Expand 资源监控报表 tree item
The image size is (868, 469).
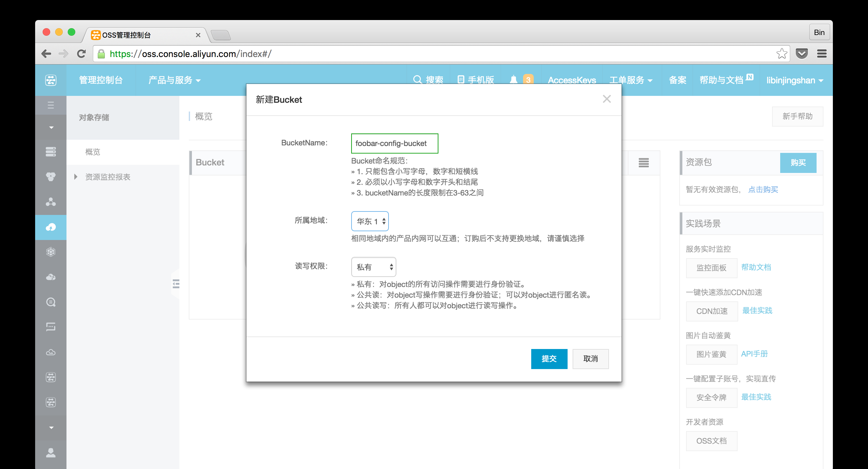coord(76,177)
